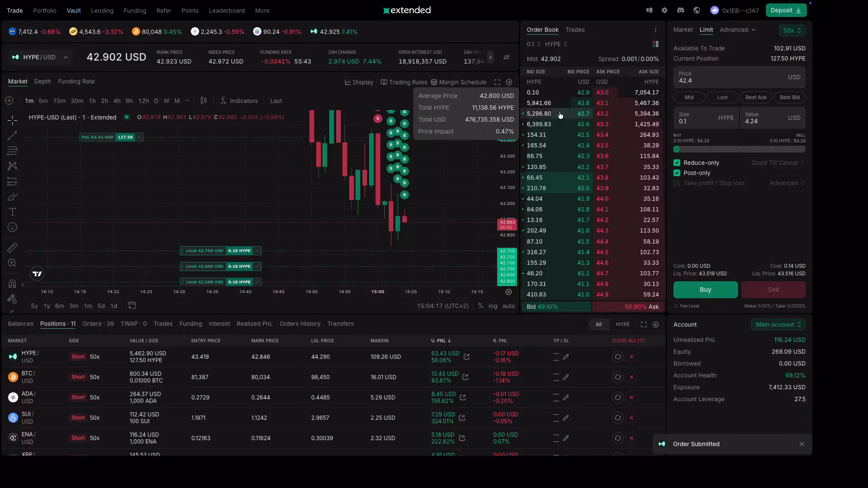This screenshot has height=488, width=868.
Task: Expand the chart to fullscreen
Action: [x=497, y=82]
